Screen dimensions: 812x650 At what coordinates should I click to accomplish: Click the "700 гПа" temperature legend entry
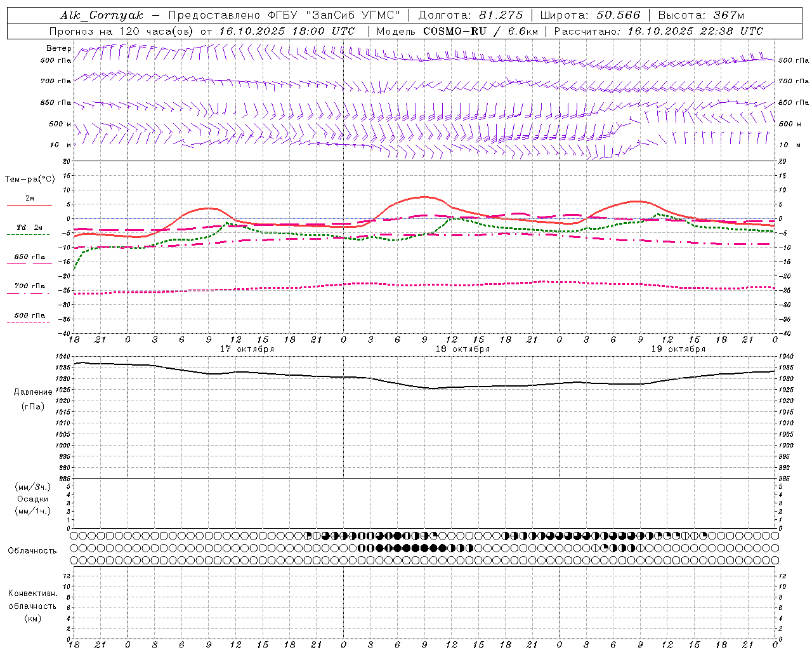30,286
